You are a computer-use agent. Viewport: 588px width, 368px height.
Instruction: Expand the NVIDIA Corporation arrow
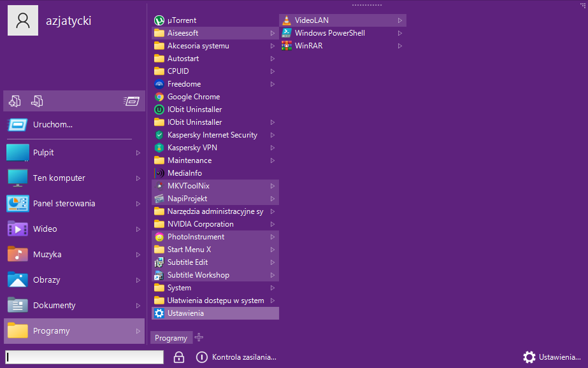pos(273,225)
